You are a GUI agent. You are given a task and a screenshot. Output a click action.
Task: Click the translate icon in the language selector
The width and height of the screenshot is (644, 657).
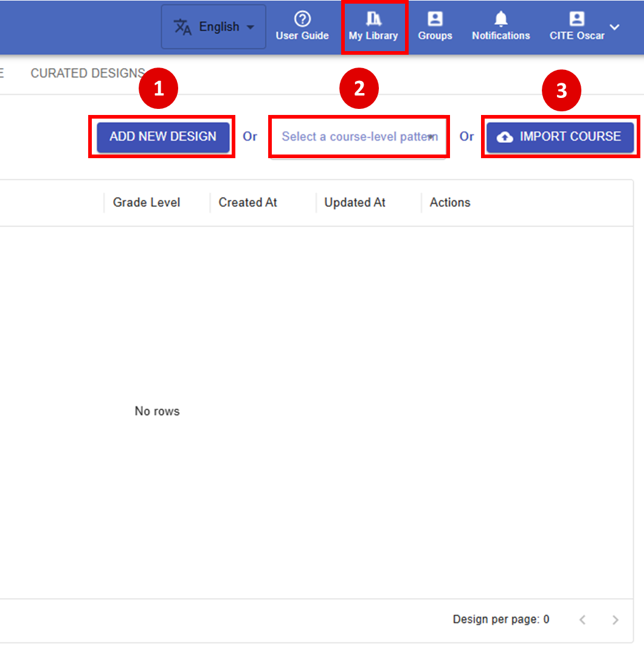tap(182, 27)
